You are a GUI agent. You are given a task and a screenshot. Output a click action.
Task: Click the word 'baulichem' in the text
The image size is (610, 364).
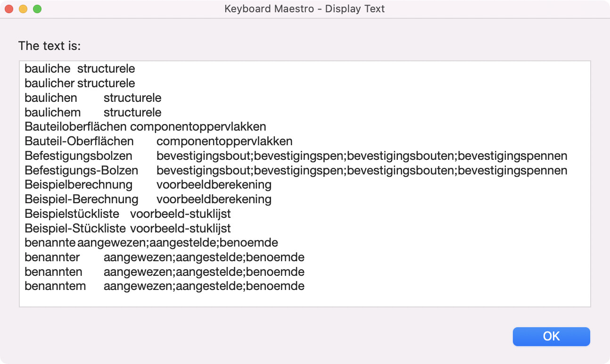(x=52, y=113)
